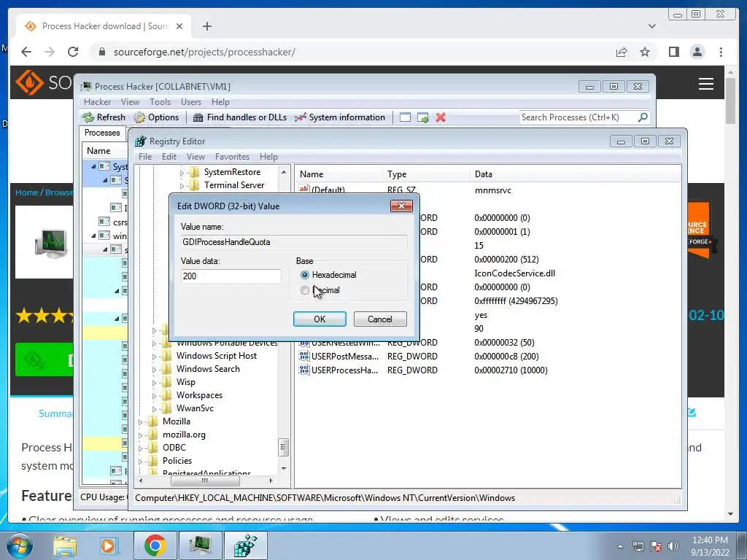
Task: Open Process Hacker Hacker menu
Action: click(x=97, y=102)
